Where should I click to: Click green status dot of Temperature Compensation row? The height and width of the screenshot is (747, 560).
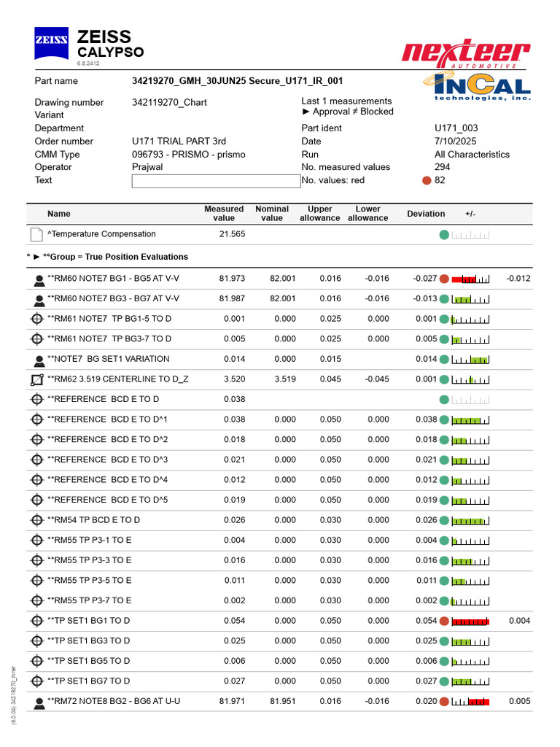444,234
